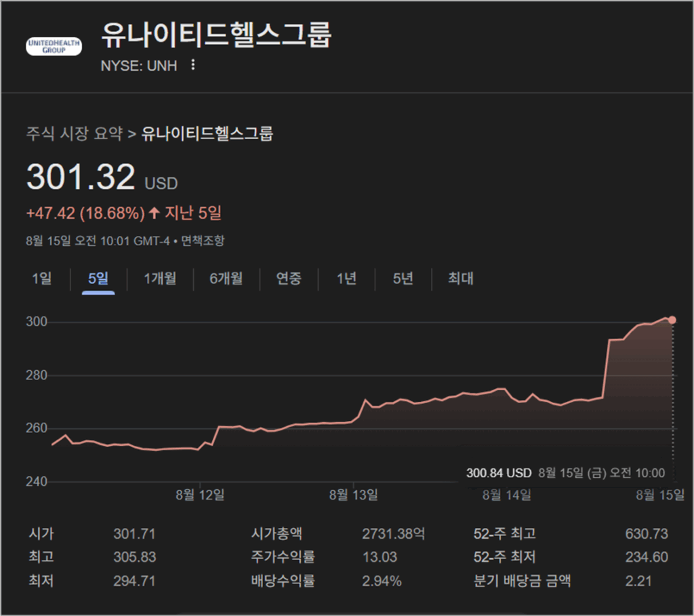Screen dimensions: 694x616
Task: Switch chart to the 1일 range
Action: [41, 279]
